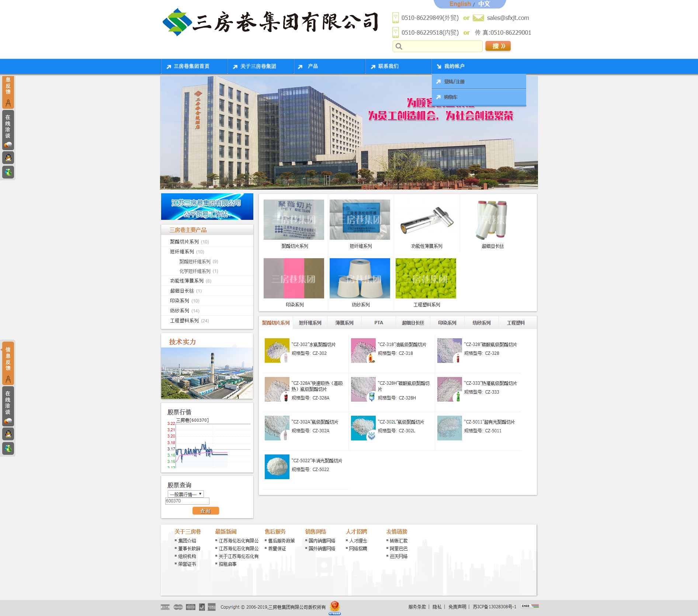Click the sales@sfxjt.com email link

pos(508,18)
